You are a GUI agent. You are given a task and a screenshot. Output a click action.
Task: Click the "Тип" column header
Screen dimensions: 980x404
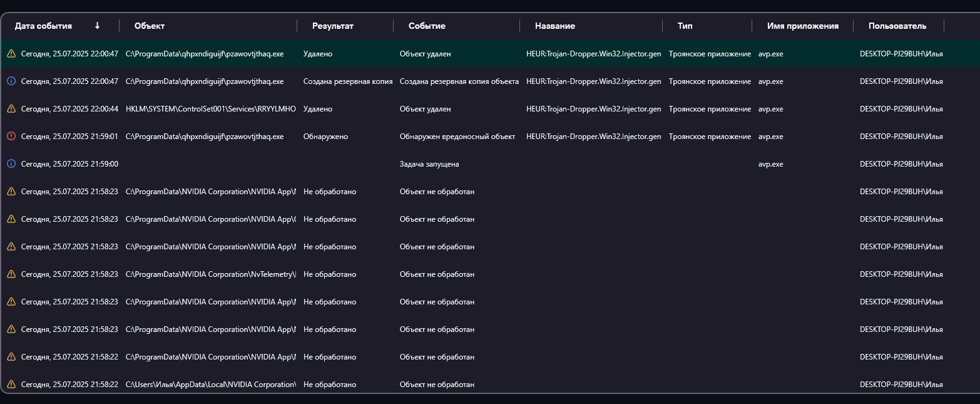[685, 26]
